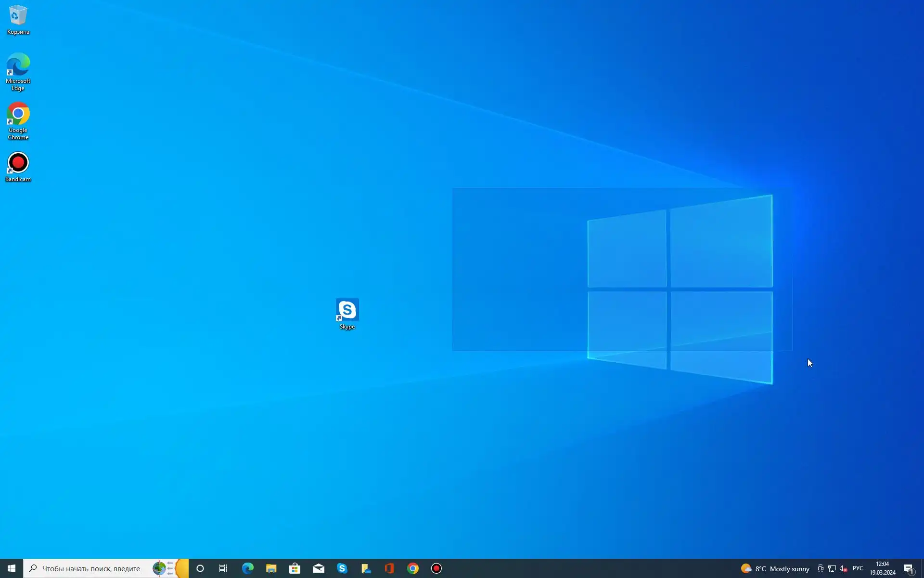The image size is (924, 578).
Task: Open the Bandicam taskbar icon
Action: (436, 568)
